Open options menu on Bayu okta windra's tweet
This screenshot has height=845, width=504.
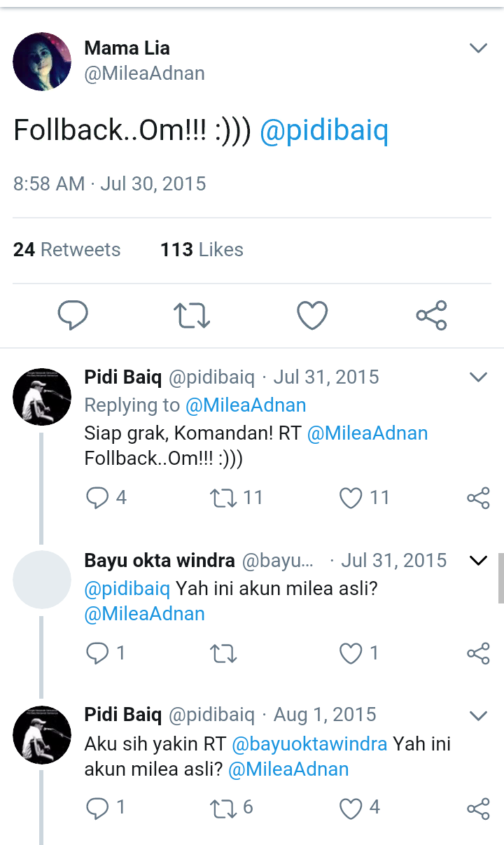point(478,560)
